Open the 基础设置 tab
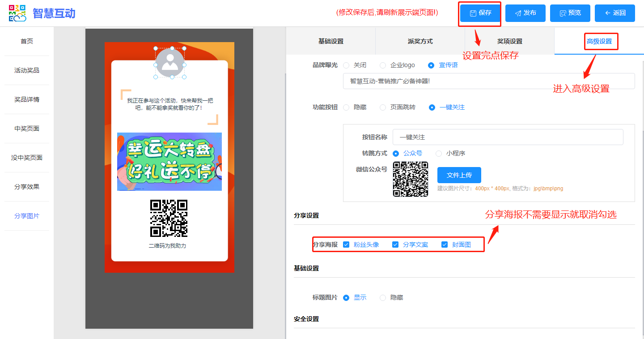 [x=330, y=41]
